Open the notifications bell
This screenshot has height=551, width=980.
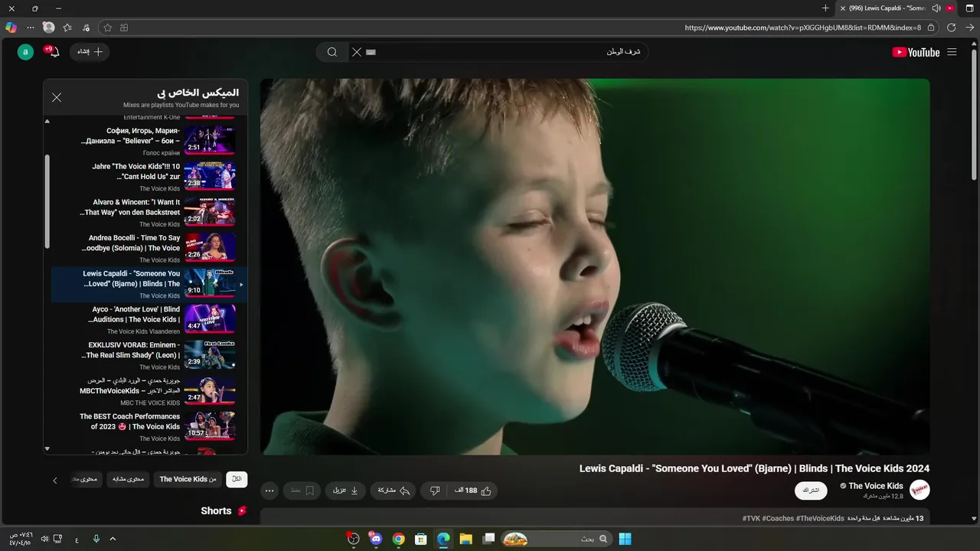[54, 52]
